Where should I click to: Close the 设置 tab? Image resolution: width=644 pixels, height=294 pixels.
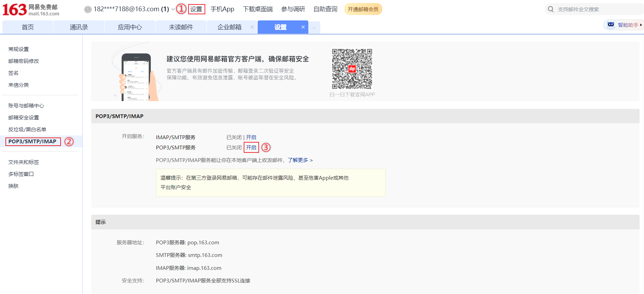303,27
